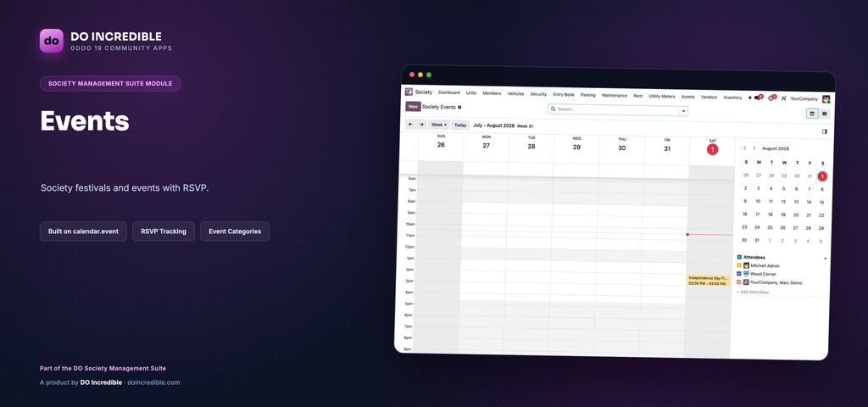This screenshot has width=868, height=407.
Task: Go to previous week with left arrow
Action: coord(410,125)
